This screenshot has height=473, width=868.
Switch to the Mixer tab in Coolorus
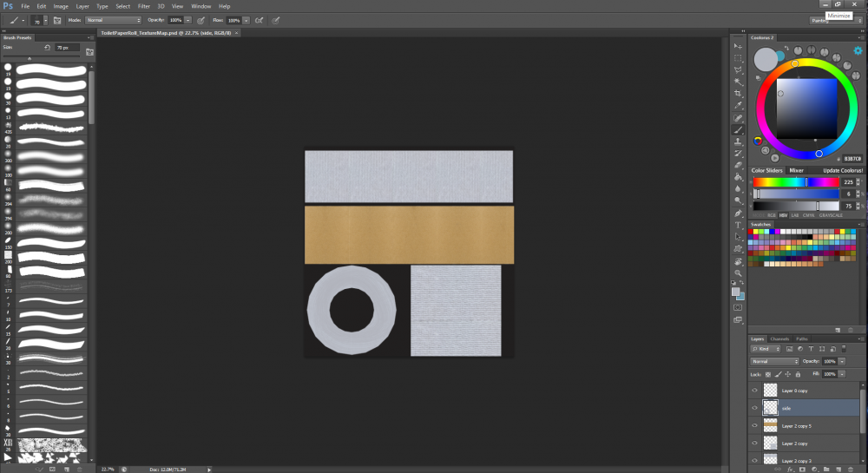tap(796, 170)
